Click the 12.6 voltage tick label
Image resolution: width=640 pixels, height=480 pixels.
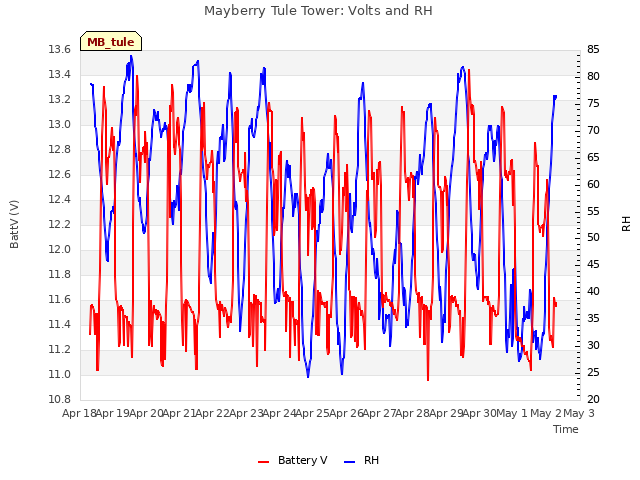coord(60,175)
